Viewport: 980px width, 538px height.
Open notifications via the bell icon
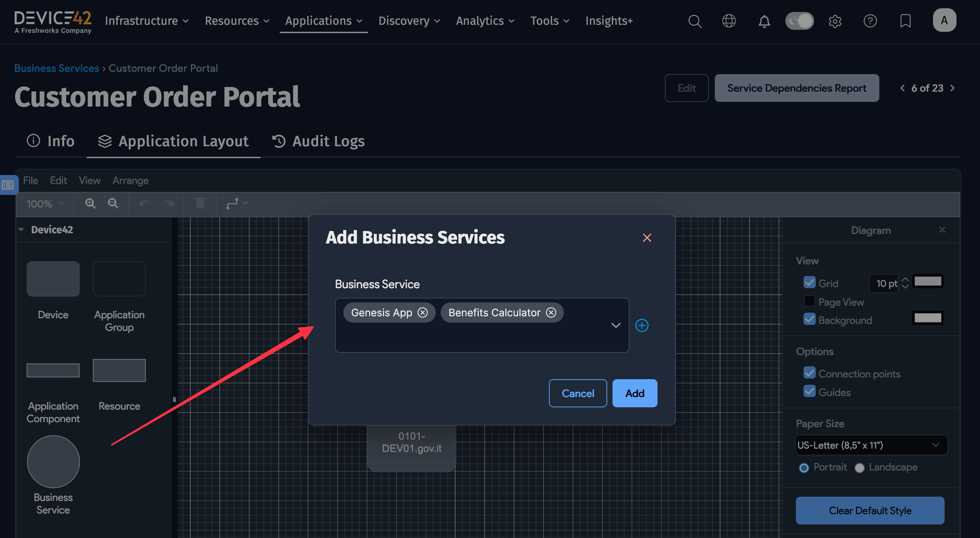pos(764,21)
